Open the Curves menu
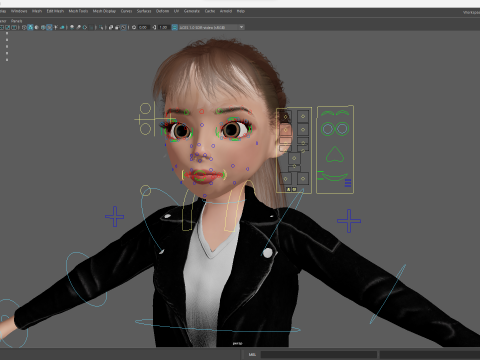Viewport: 480px width, 360px height. click(x=126, y=11)
